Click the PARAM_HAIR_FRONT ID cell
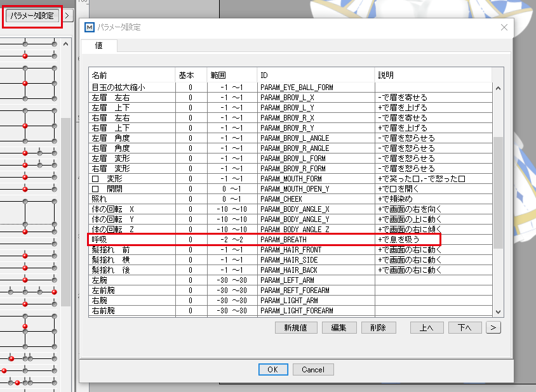 (x=316, y=250)
